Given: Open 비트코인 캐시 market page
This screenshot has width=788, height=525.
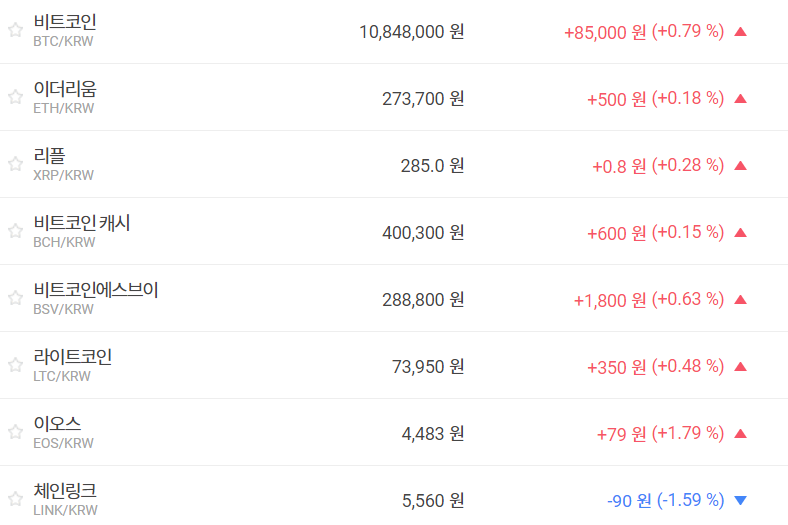Looking at the screenshot, I should 82,223.
